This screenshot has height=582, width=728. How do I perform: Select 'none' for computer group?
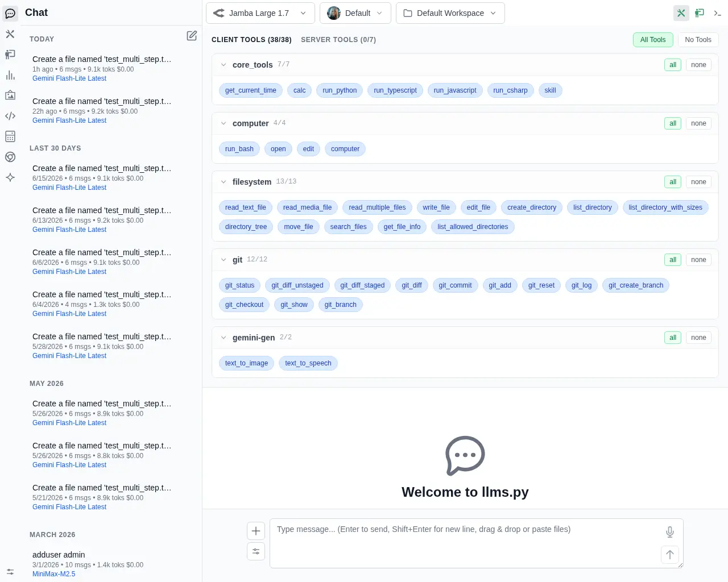coord(698,123)
